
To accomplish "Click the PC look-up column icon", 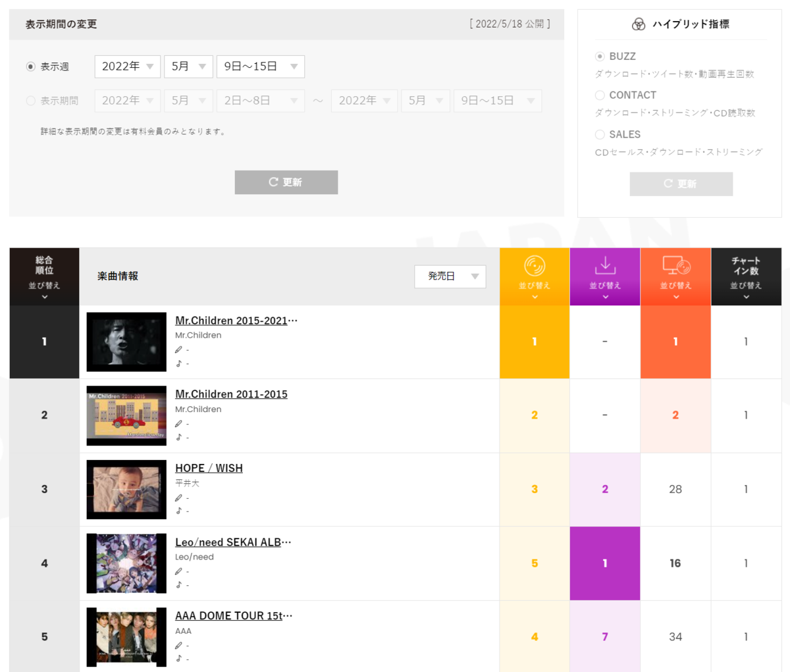I will (x=676, y=265).
